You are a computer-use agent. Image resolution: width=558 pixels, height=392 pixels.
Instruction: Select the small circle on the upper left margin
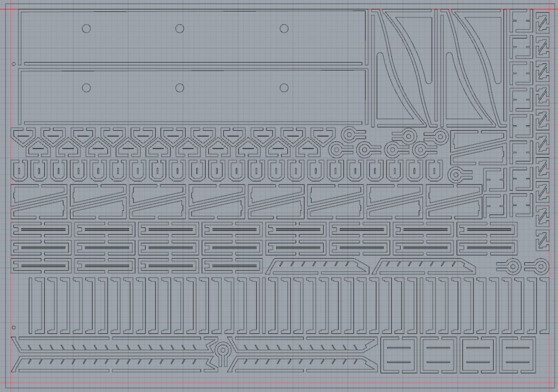point(14,65)
